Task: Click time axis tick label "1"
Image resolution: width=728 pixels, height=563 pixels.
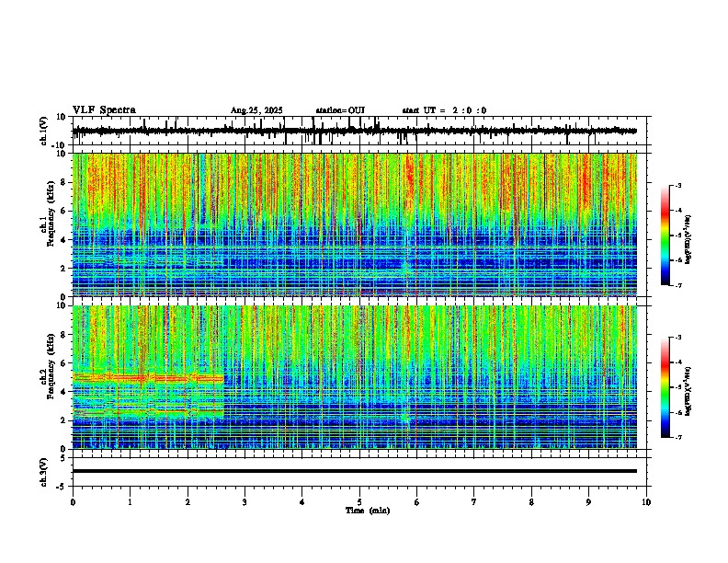Action: tap(130, 502)
